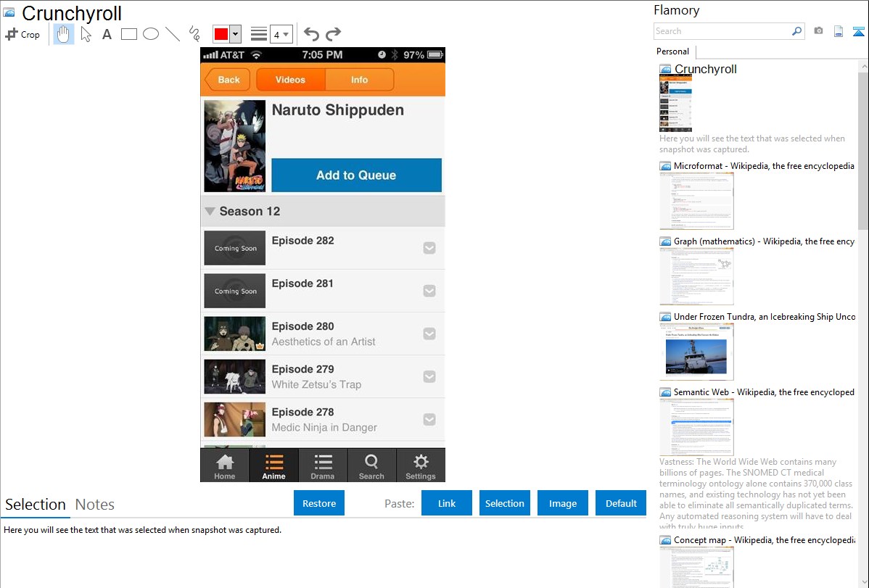Undo the last annotation

(311, 34)
